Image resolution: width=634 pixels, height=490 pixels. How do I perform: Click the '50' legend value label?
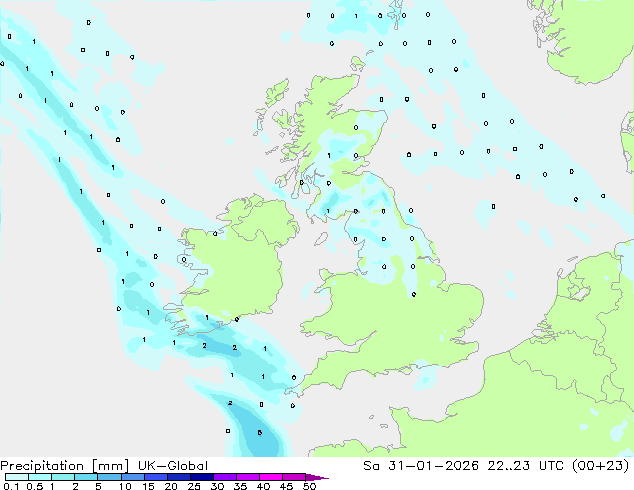pyautogui.click(x=309, y=486)
